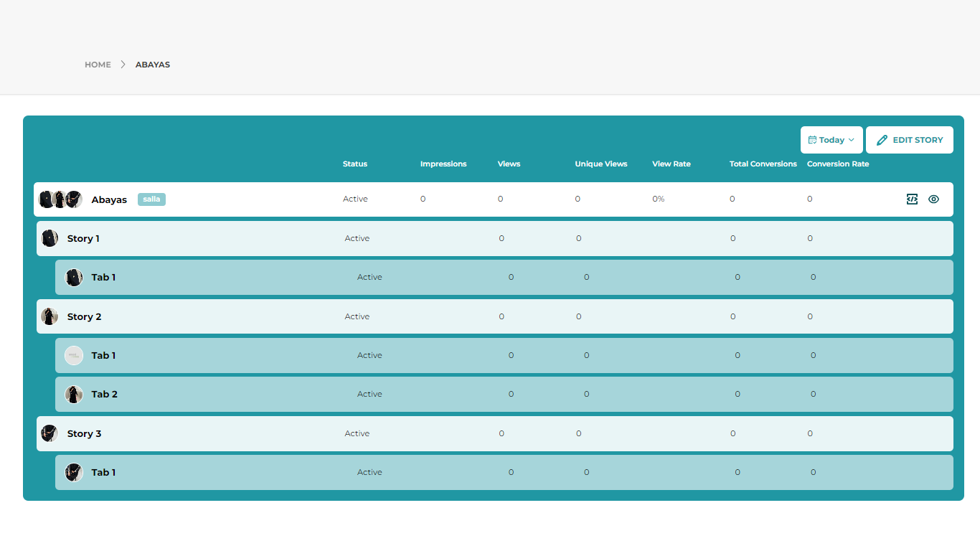Viewport: 980px width, 551px height.
Task: Click the ABAYAS breadcrumb item
Action: pyautogui.click(x=153, y=65)
